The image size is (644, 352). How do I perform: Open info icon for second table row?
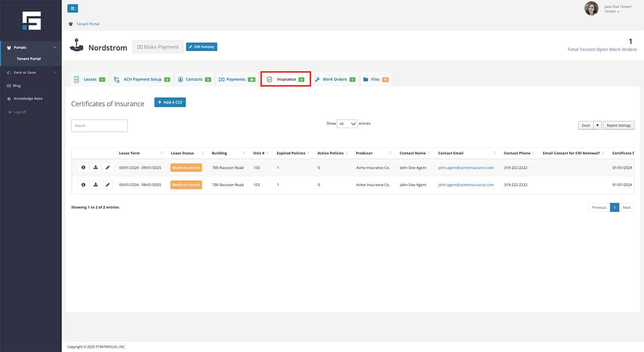pyautogui.click(x=83, y=185)
